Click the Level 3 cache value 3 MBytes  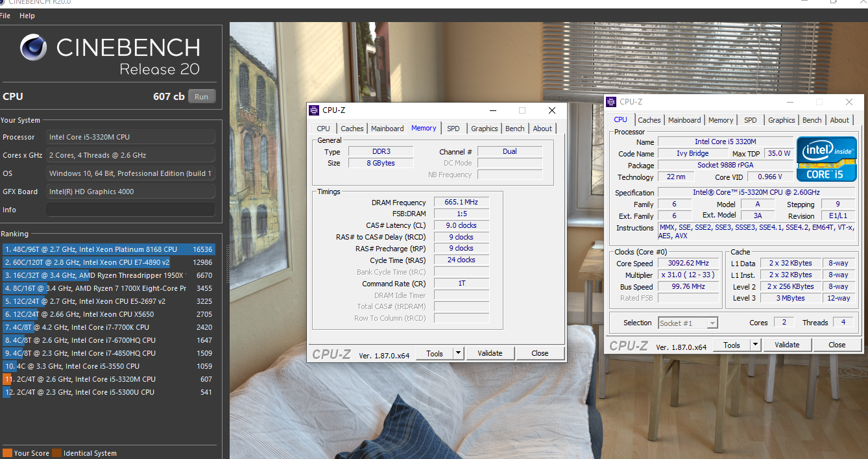point(790,299)
